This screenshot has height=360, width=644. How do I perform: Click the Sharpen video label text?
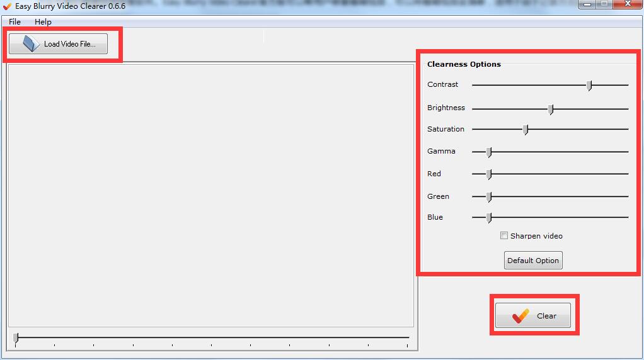(x=536, y=236)
